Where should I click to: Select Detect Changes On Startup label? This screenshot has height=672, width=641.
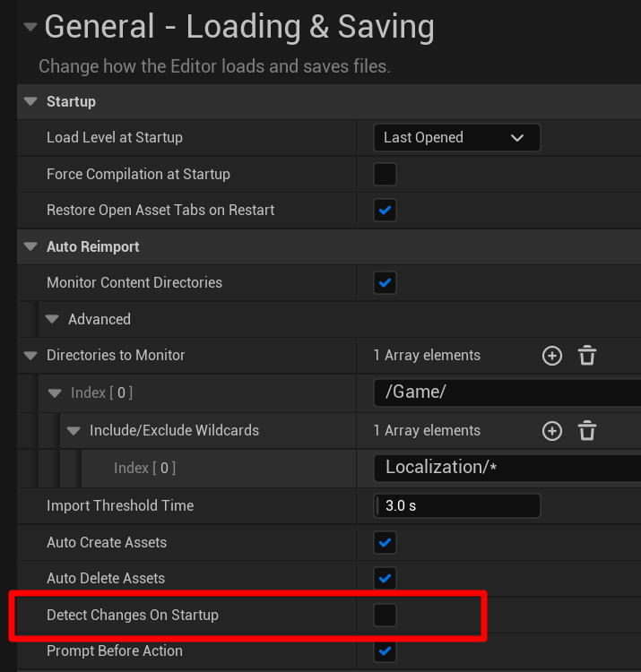tap(133, 615)
